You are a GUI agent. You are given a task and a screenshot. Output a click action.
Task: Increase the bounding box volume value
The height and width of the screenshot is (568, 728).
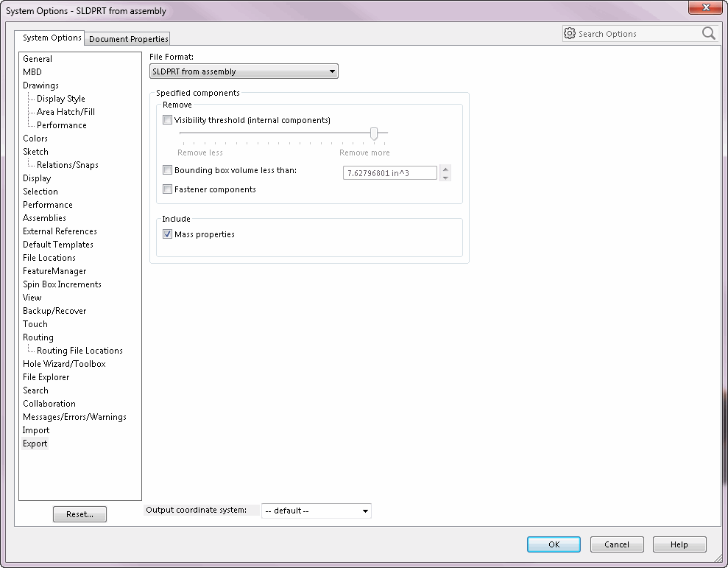(446, 169)
